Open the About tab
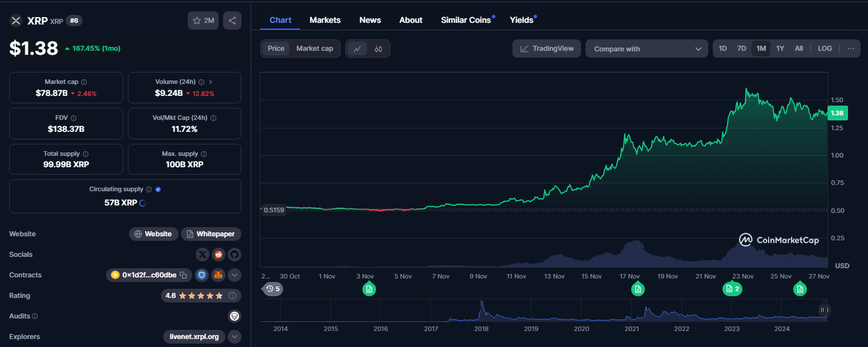Image resolution: width=868 pixels, height=347 pixels. click(x=411, y=20)
